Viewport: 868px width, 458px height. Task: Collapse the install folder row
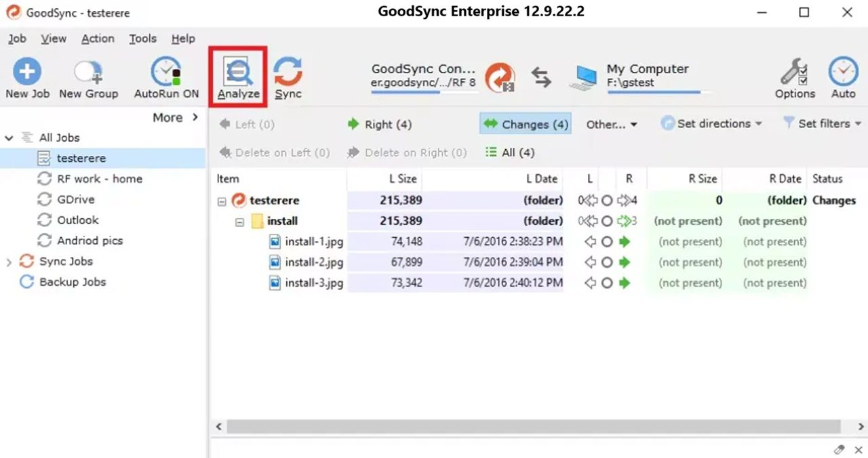point(239,222)
